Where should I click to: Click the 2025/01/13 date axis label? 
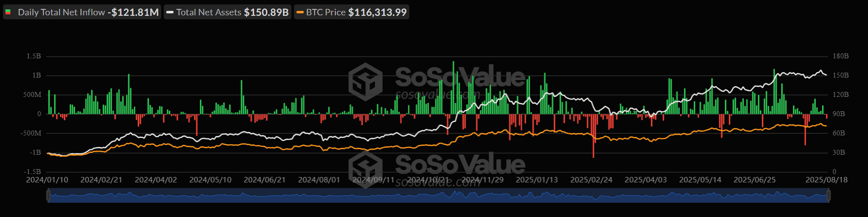point(537,180)
